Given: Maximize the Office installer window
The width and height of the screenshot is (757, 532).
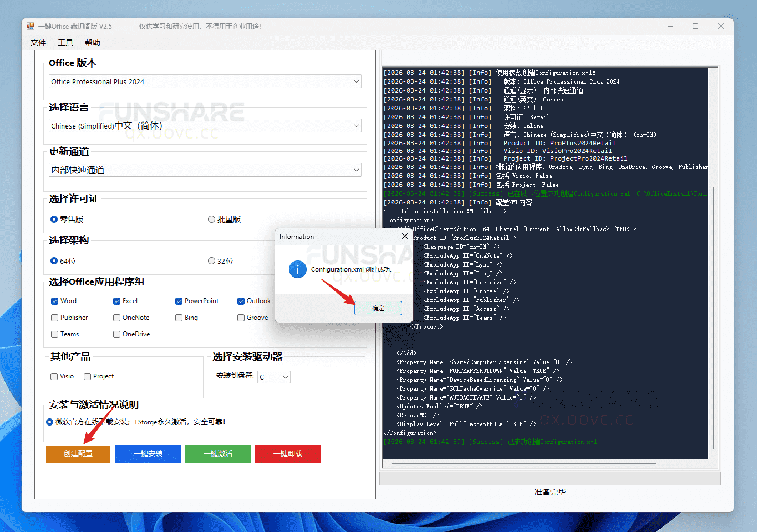Looking at the screenshot, I should (x=695, y=26).
